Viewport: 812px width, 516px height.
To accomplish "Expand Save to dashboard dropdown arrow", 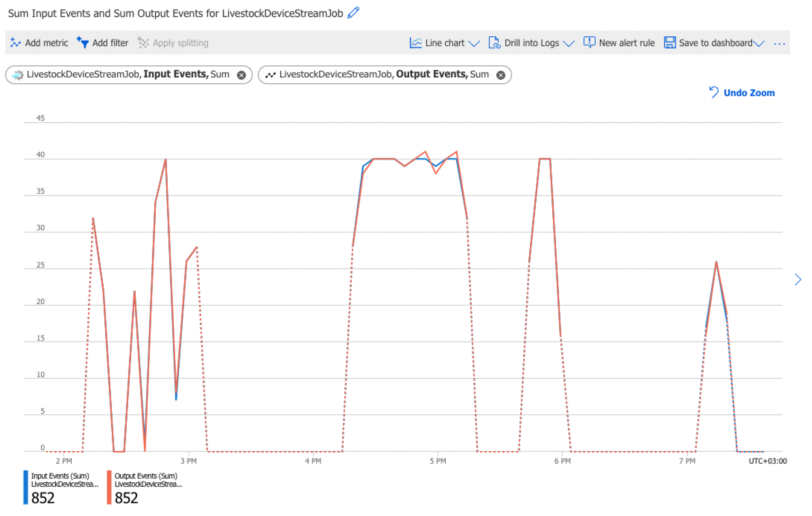I will tap(759, 44).
